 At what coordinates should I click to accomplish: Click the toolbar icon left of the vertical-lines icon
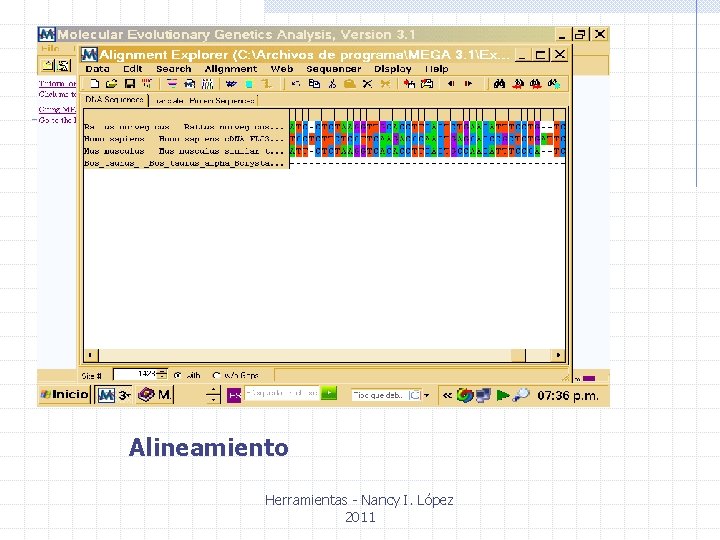coord(190,84)
